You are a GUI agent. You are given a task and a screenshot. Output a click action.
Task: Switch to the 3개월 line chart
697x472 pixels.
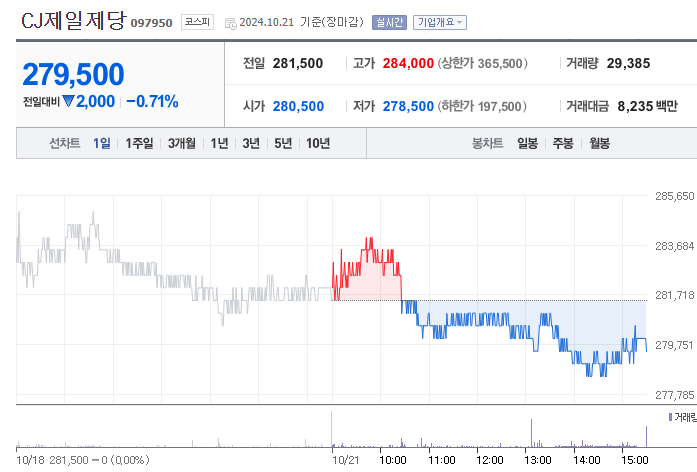182,143
